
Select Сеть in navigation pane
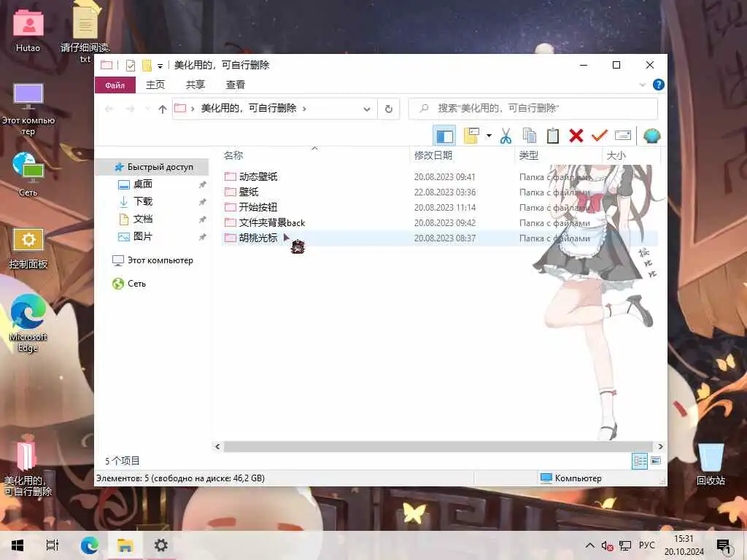click(136, 284)
